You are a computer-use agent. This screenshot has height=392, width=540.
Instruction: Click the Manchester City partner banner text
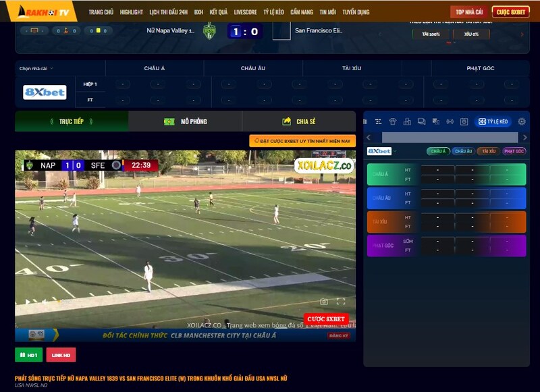click(x=189, y=335)
